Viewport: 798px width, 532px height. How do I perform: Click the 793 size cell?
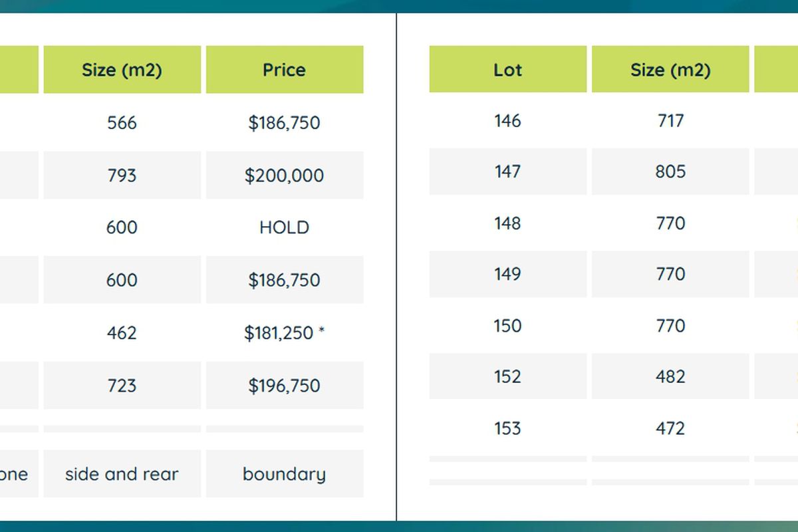point(122,175)
